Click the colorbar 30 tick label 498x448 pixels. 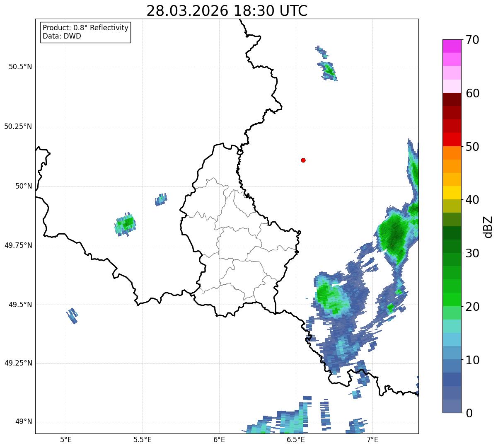472,253
